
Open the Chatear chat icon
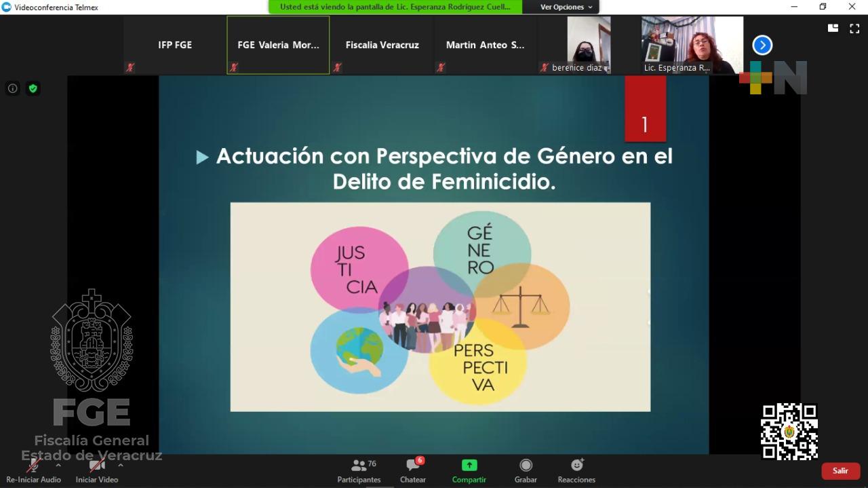pos(413,465)
